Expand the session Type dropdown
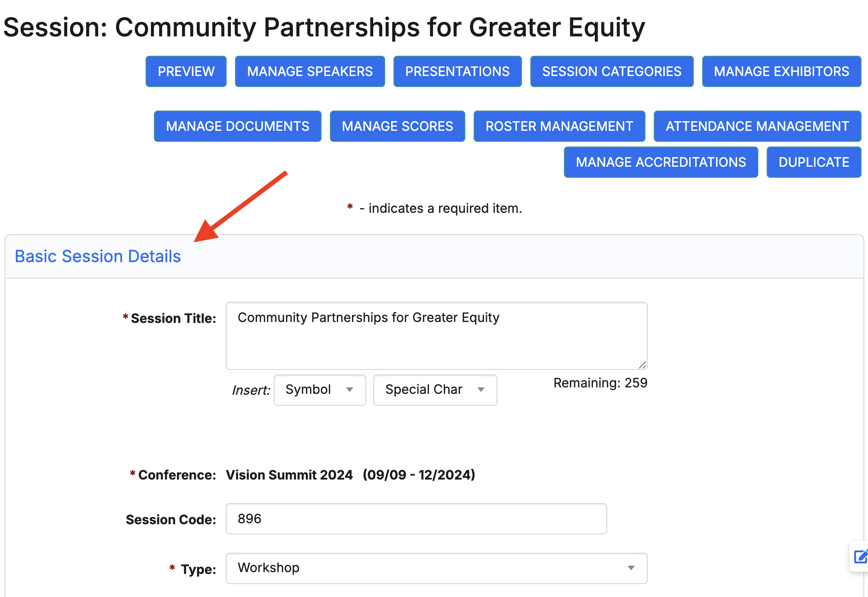The height and width of the screenshot is (597, 868). (x=436, y=568)
